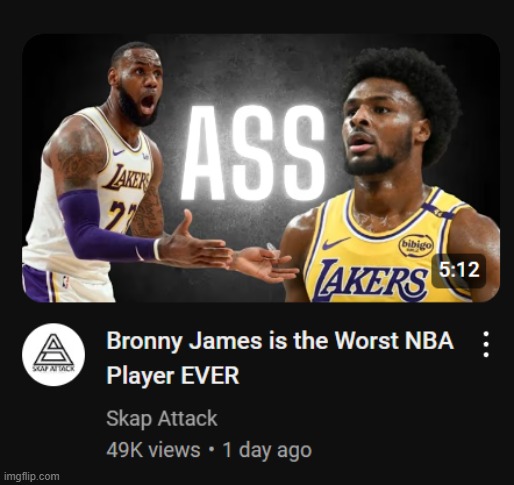Click the player in yellow Lakers jersey
Viewport: 514px width, 485px height.
[390, 177]
